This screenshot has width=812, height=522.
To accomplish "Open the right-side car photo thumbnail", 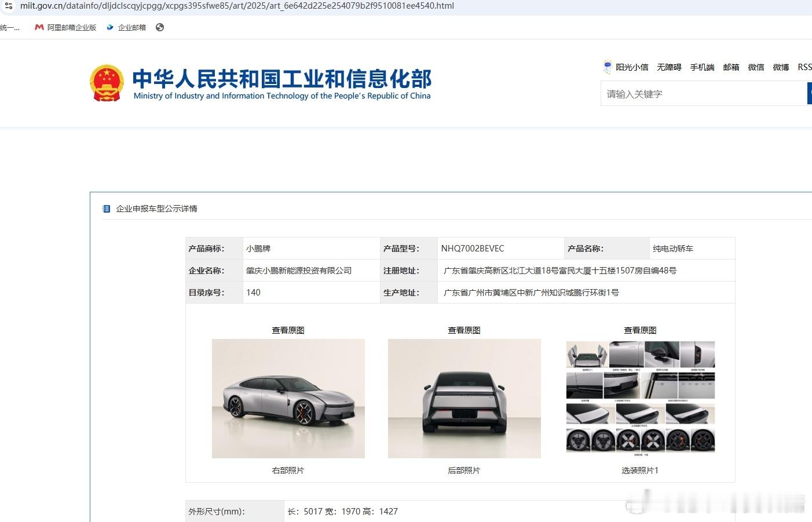I will 288,399.
